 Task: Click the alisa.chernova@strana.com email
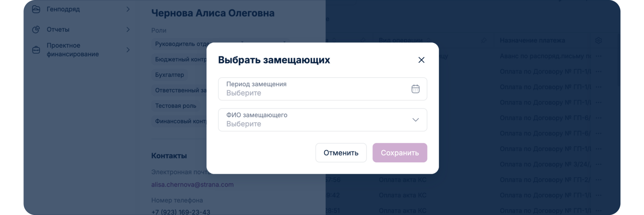pos(192,184)
